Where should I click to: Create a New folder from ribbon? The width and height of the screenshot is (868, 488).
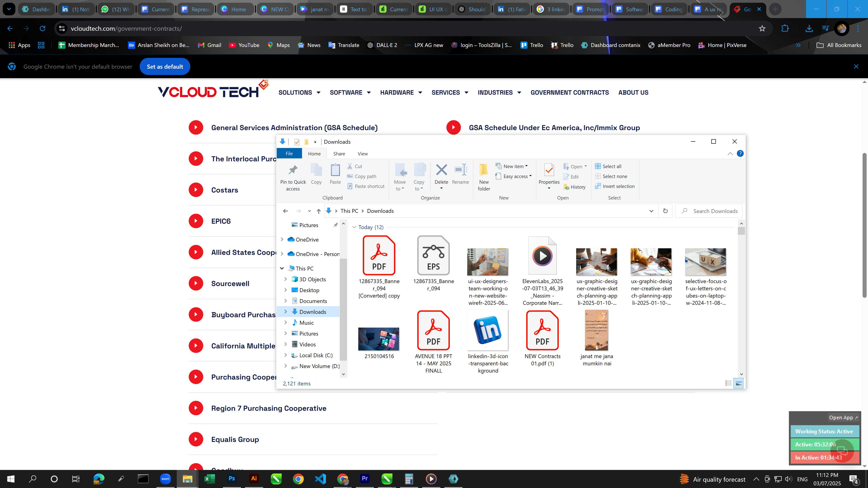coord(484,178)
